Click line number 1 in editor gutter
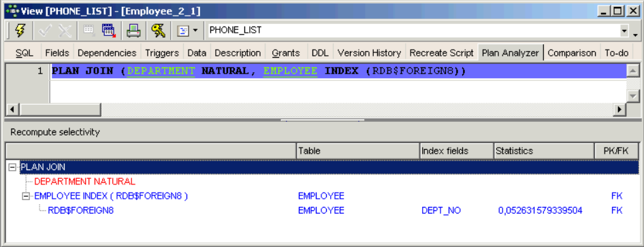 click(x=40, y=71)
